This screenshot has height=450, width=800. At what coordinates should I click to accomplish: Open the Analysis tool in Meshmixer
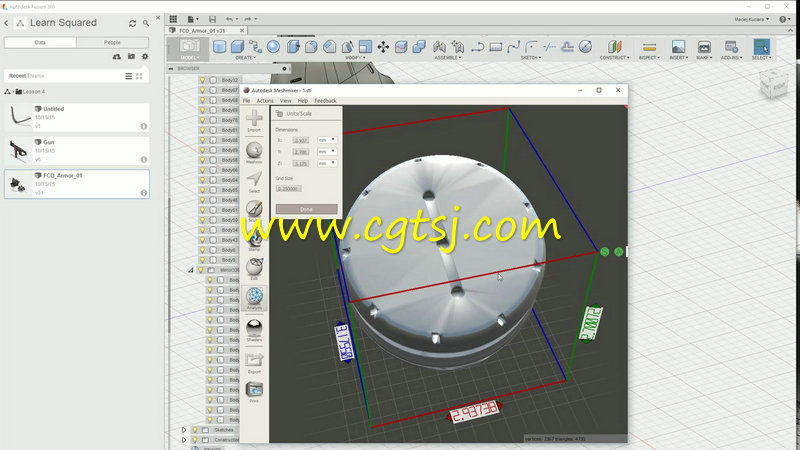(x=254, y=298)
